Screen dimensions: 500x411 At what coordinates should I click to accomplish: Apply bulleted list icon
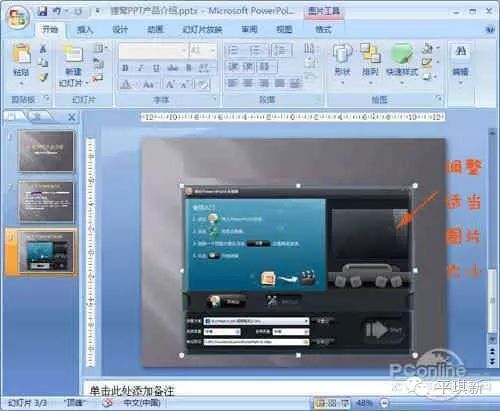click(234, 51)
